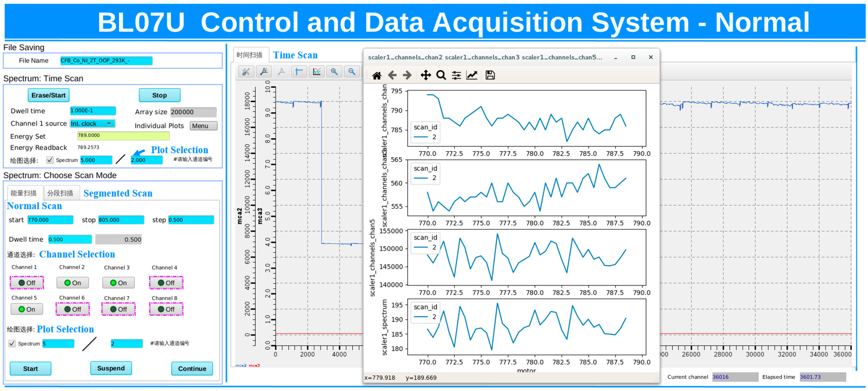
Task: Toggle Channel 4 Off button
Action: pyautogui.click(x=166, y=283)
